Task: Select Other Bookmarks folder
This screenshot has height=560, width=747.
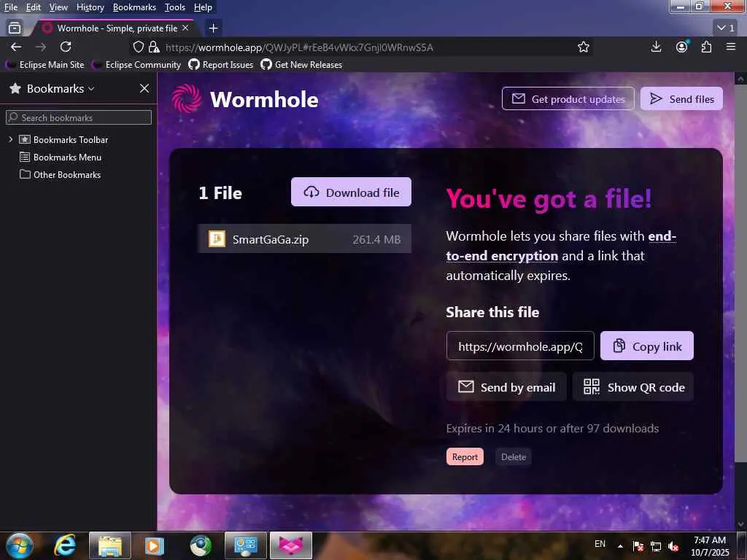Action: point(60,175)
